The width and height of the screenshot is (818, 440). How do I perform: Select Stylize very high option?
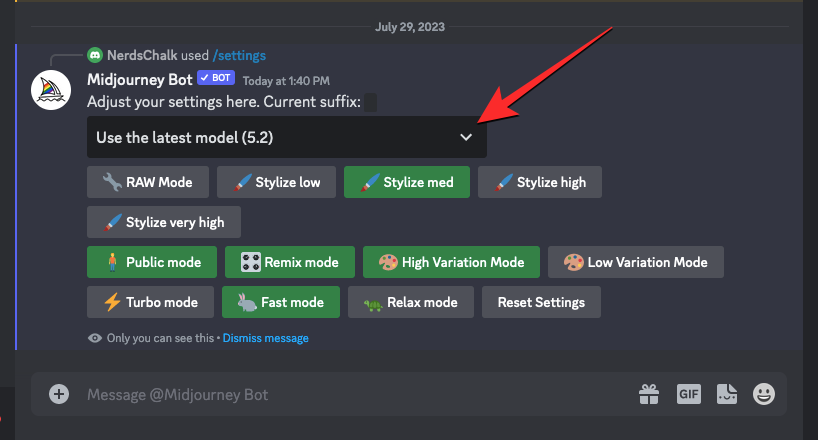coord(164,222)
